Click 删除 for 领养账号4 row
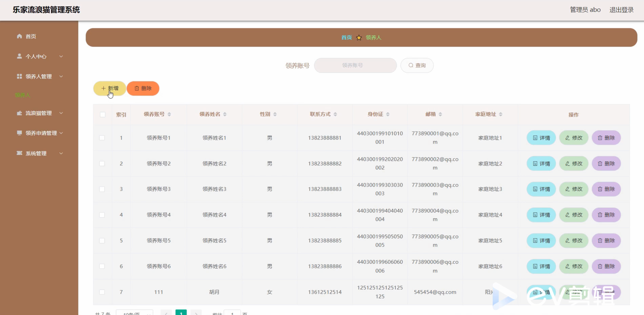 (x=606, y=215)
